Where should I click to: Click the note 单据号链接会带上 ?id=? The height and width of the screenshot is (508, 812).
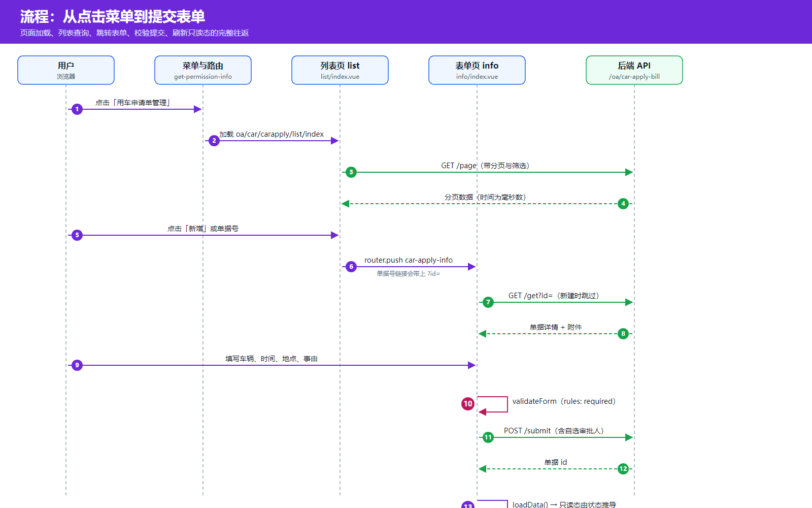(409, 273)
